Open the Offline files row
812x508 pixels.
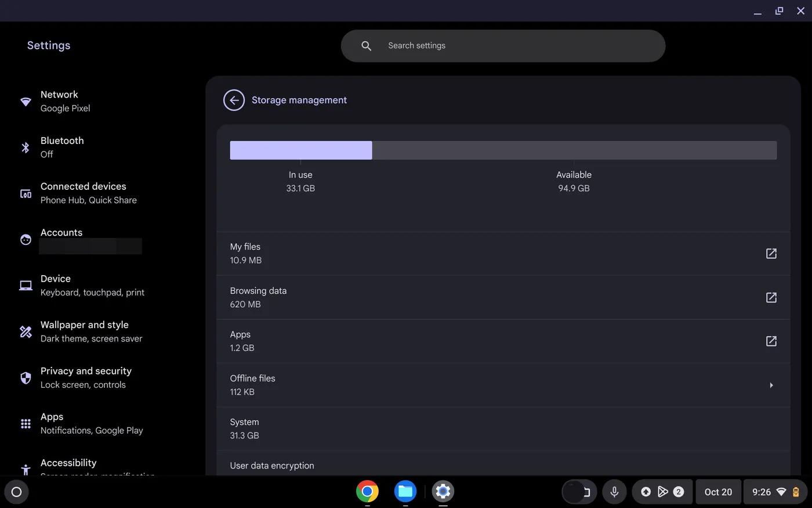coord(503,385)
